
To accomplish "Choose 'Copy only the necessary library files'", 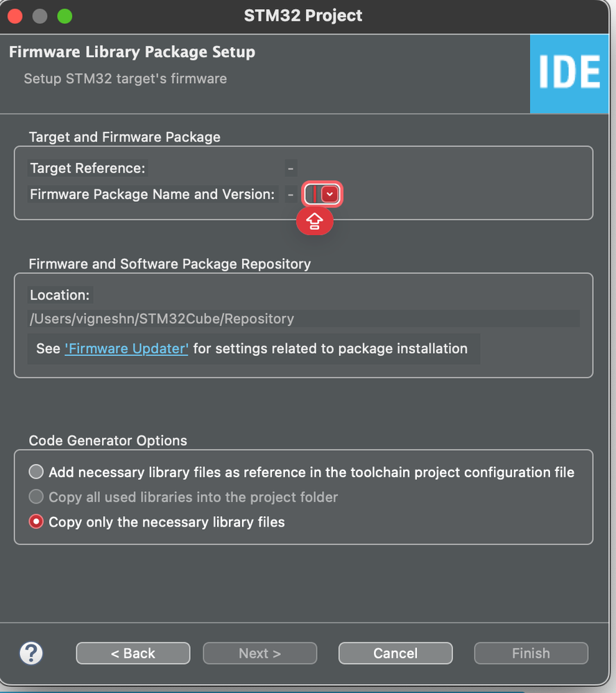I will (36, 522).
